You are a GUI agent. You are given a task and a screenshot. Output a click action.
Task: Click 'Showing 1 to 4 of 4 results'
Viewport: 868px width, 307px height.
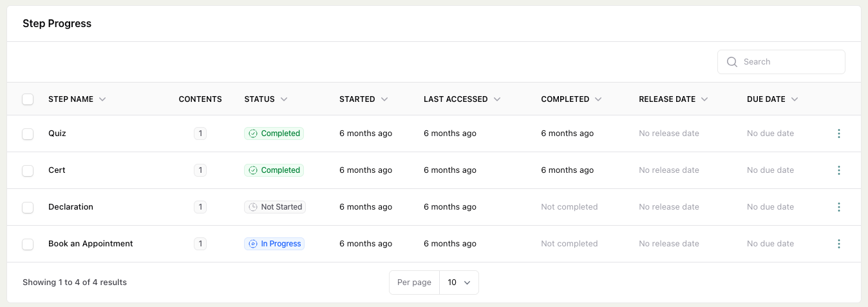(75, 282)
